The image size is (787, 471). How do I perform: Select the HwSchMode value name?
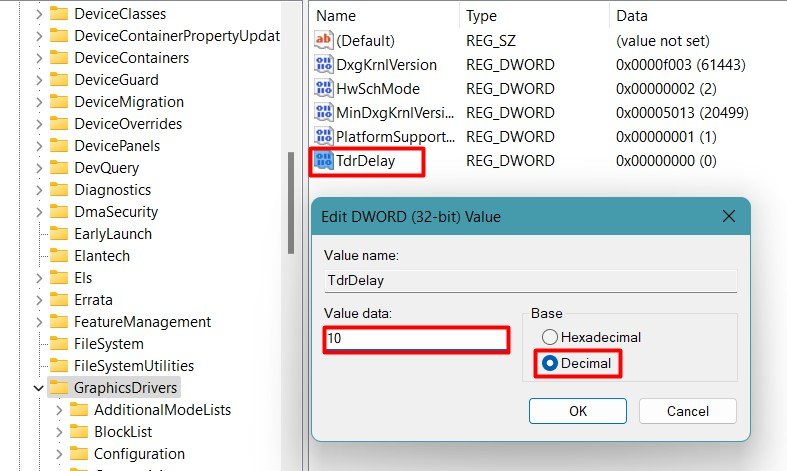[x=378, y=88]
